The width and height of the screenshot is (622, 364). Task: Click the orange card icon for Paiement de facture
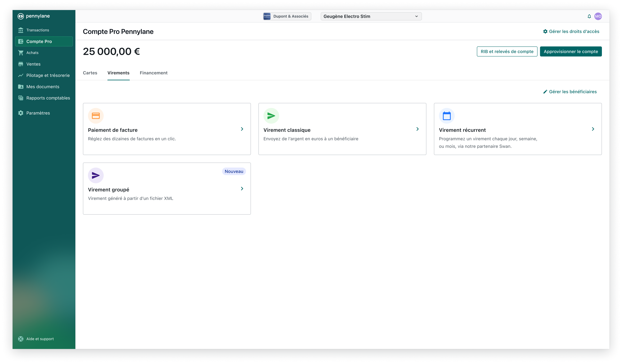click(x=96, y=116)
